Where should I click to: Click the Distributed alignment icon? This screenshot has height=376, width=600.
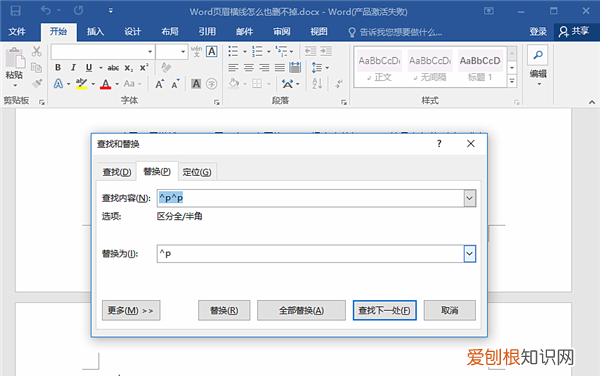(x=295, y=68)
